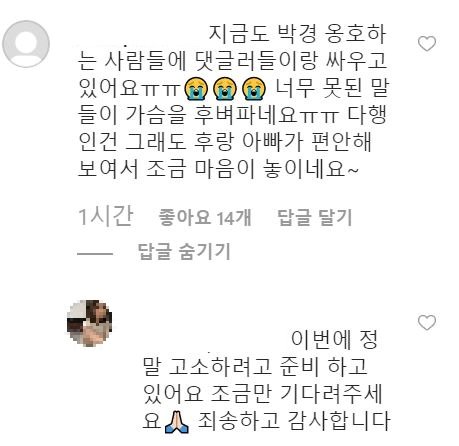Select the first crying face emoji
The width and height of the screenshot is (459, 446).
(197, 89)
